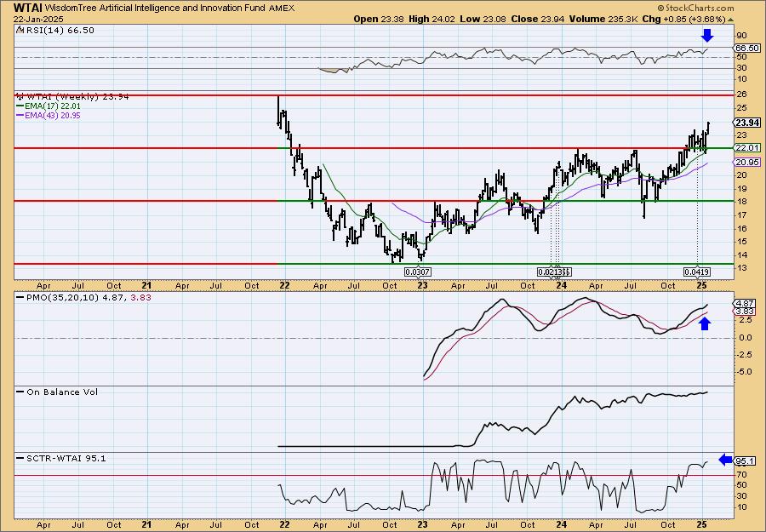Screen dimensions: 766x532
Task: Click the Volume 235.3K value
Action: (x=603, y=19)
